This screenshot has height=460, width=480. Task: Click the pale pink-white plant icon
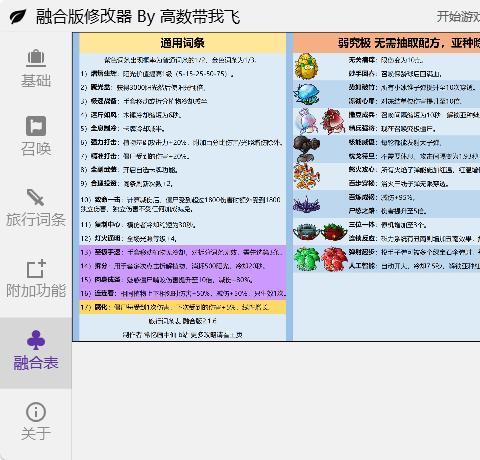click(306, 121)
